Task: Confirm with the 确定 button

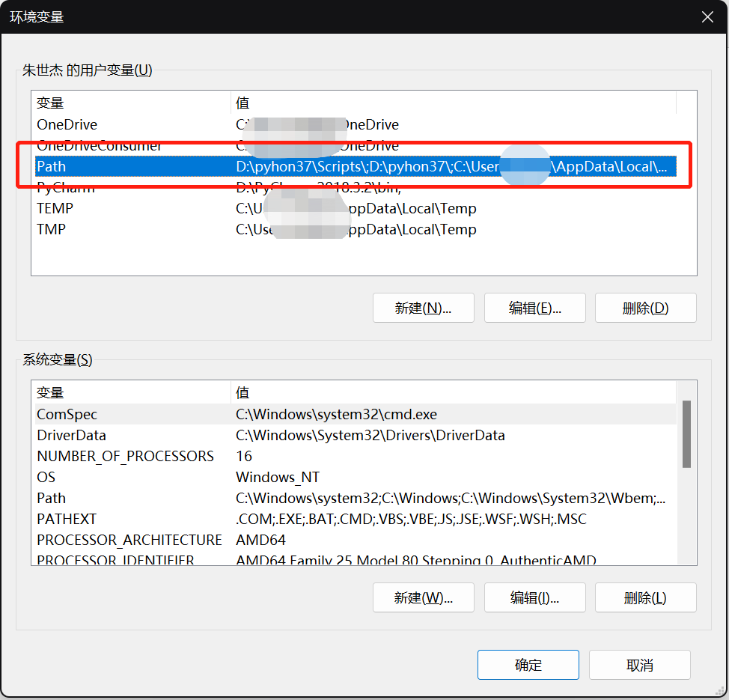Action: coord(528,665)
